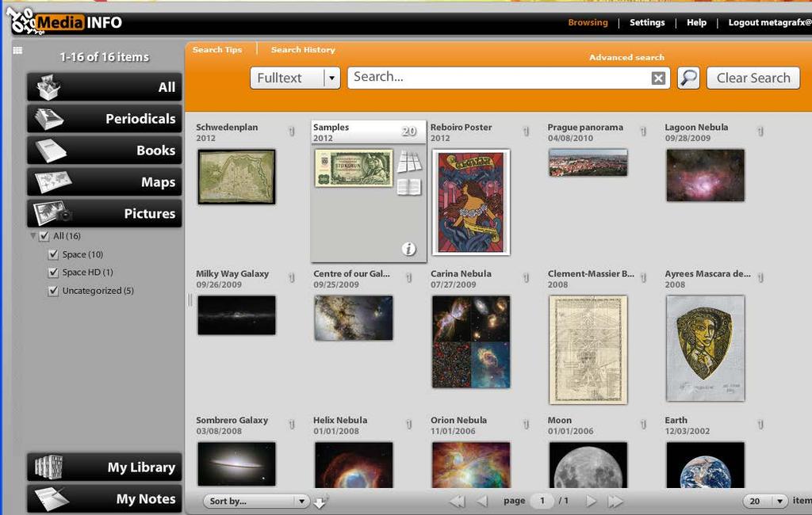The height and width of the screenshot is (515, 812).
Task: Open My Notes
Action: pos(105,498)
